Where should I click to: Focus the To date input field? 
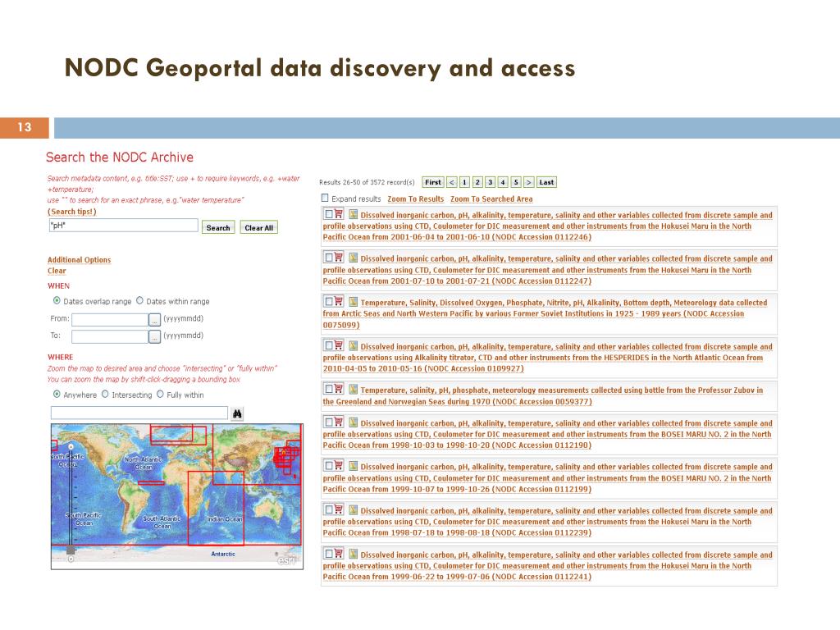[110, 336]
